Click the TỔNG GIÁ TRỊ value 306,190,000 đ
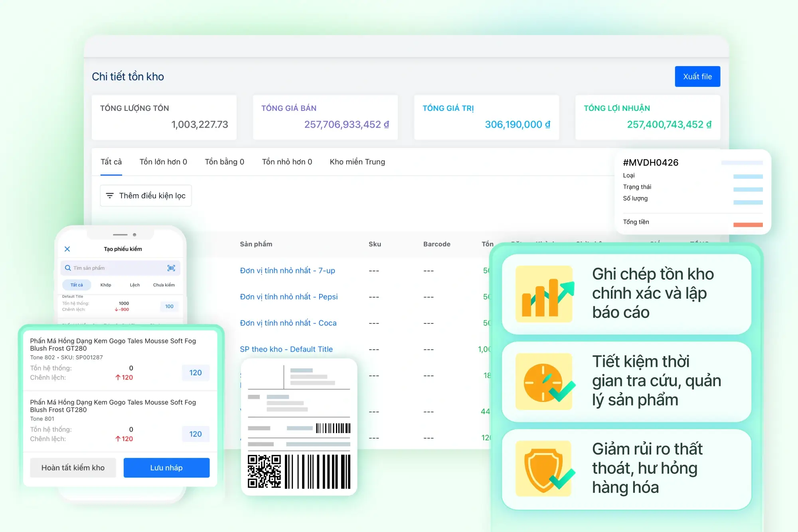Viewport: 798px width, 532px height. (518, 124)
